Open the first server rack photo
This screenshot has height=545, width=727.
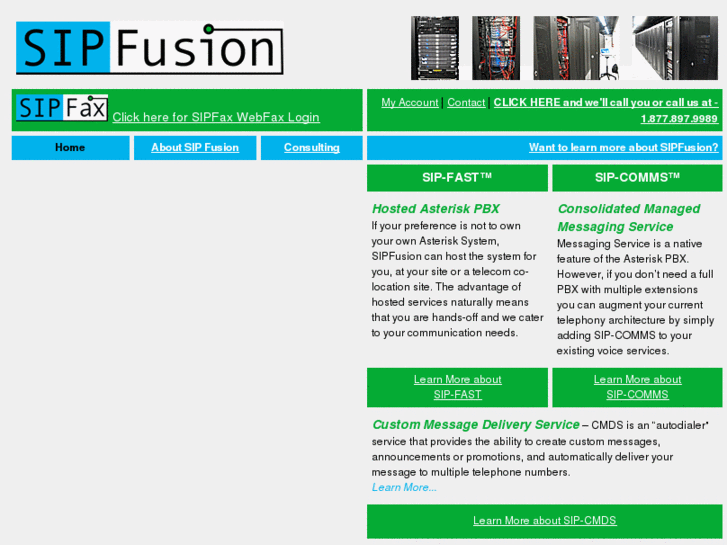(x=435, y=48)
